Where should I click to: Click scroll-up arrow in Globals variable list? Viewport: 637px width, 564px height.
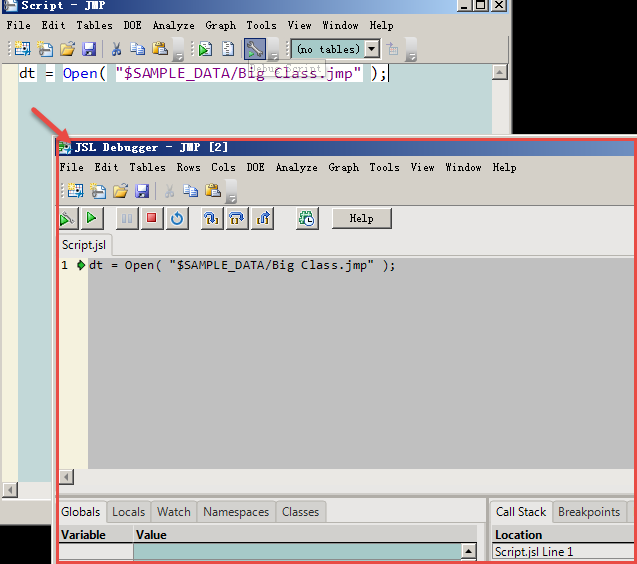pyautogui.click(x=468, y=551)
